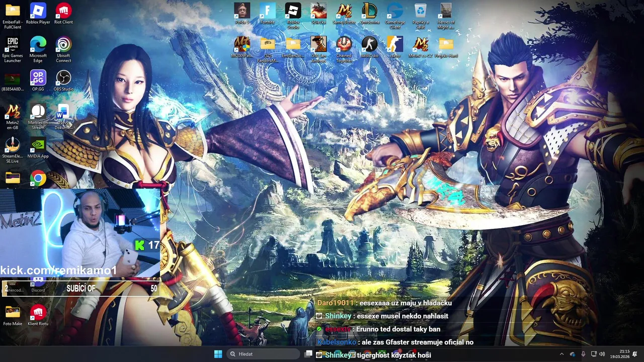Open the Riot Client desktop shortcut

click(63, 14)
